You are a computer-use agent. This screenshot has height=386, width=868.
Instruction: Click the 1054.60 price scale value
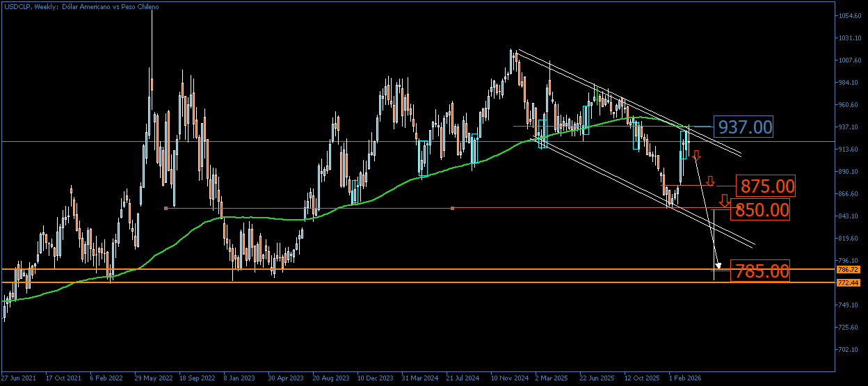(x=850, y=15)
